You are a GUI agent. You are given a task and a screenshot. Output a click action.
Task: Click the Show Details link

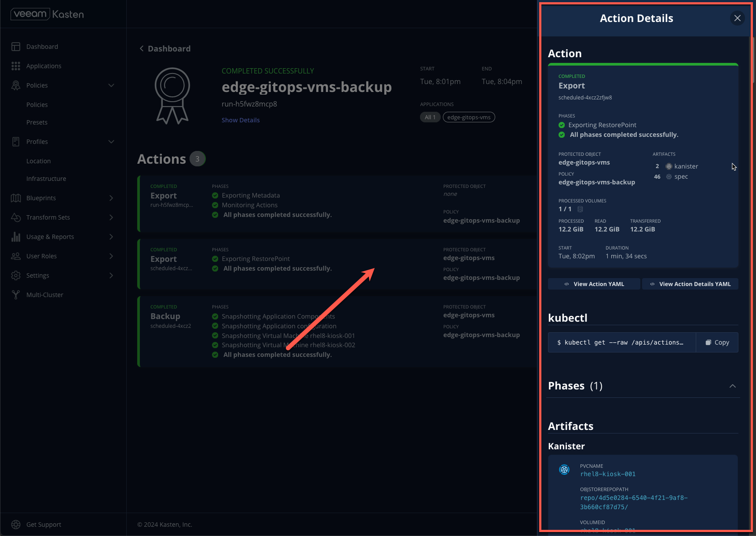coord(241,120)
